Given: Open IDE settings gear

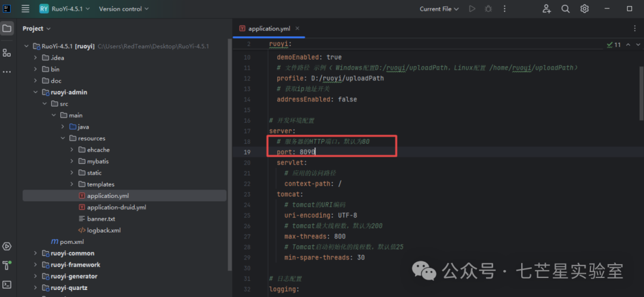Looking at the screenshot, I should [584, 8].
